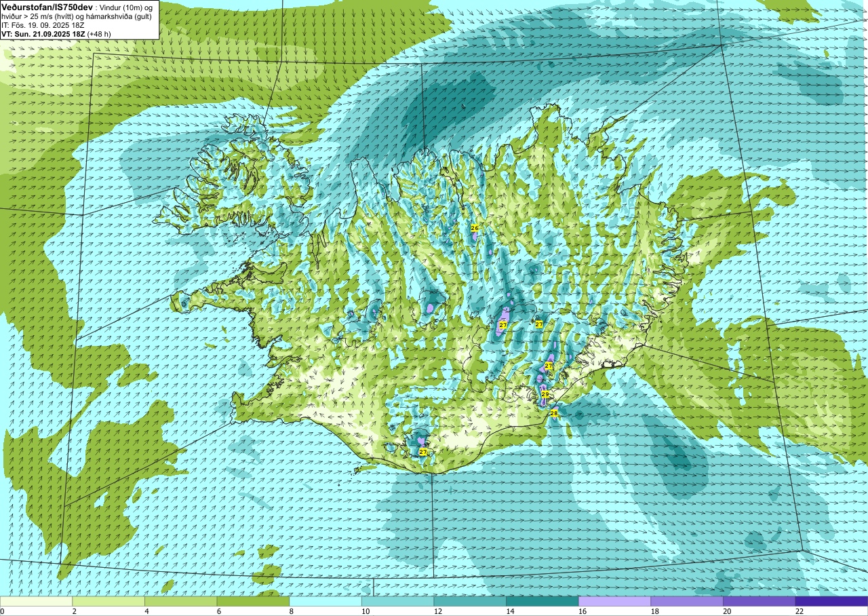Click the Veðurstofan/IS750dev title text
868x616 pixels.
47,6
